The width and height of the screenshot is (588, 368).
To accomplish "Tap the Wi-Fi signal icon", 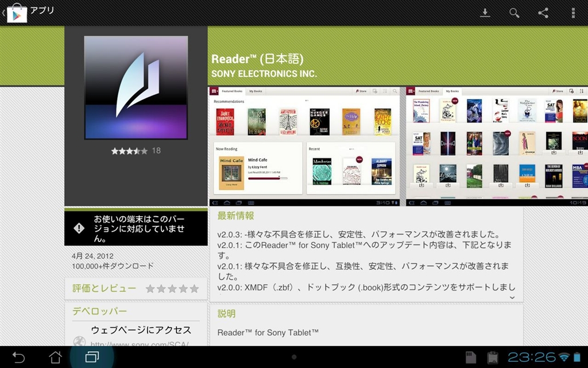I will [x=564, y=357].
